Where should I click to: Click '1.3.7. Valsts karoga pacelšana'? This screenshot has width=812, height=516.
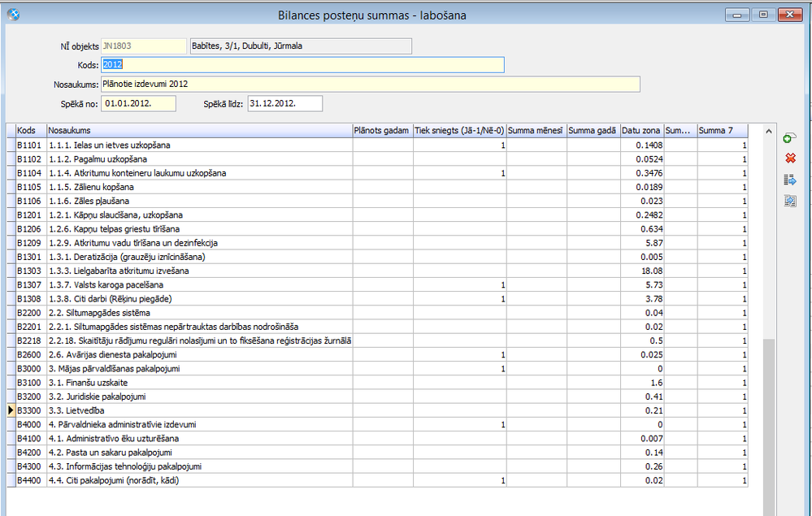tap(106, 285)
